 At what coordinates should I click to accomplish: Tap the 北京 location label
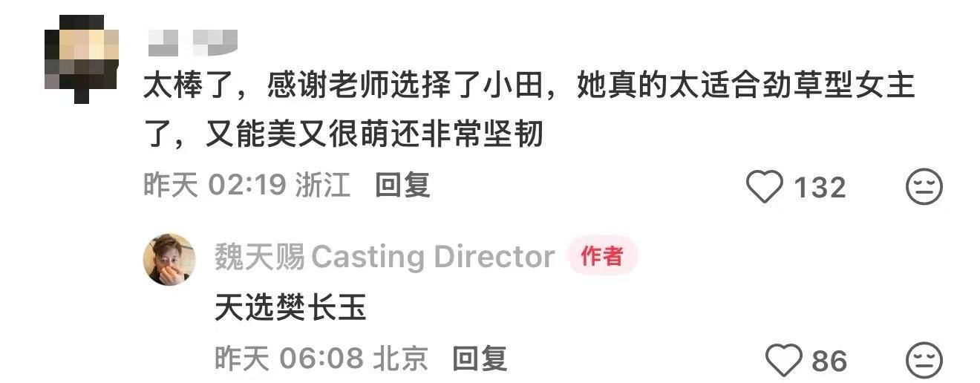click(x=400, y=359)
